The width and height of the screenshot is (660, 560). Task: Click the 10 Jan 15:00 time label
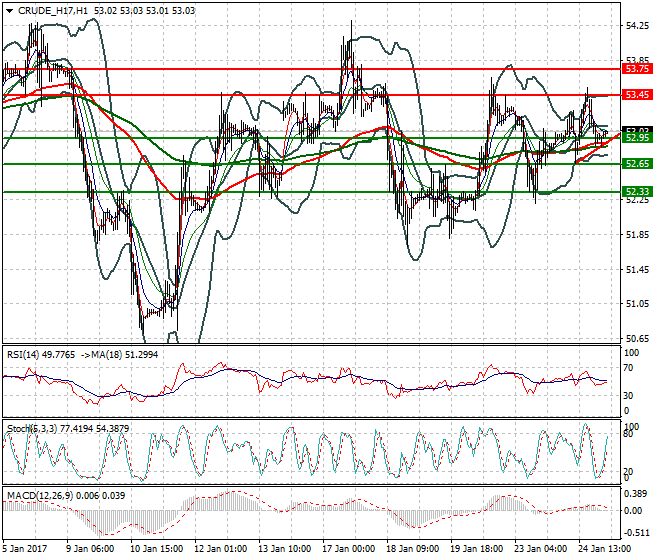(x=157, y=549)
